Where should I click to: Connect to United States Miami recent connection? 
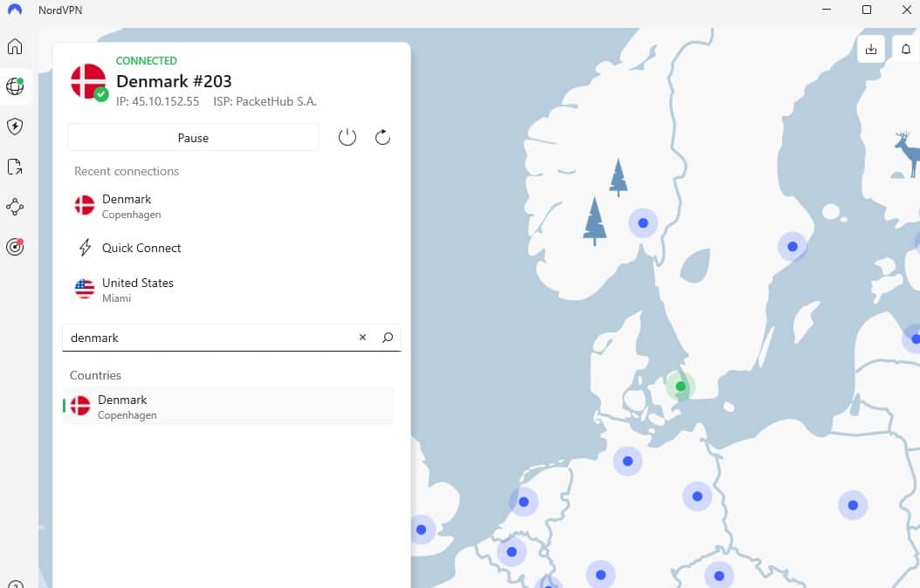point(232,290)
